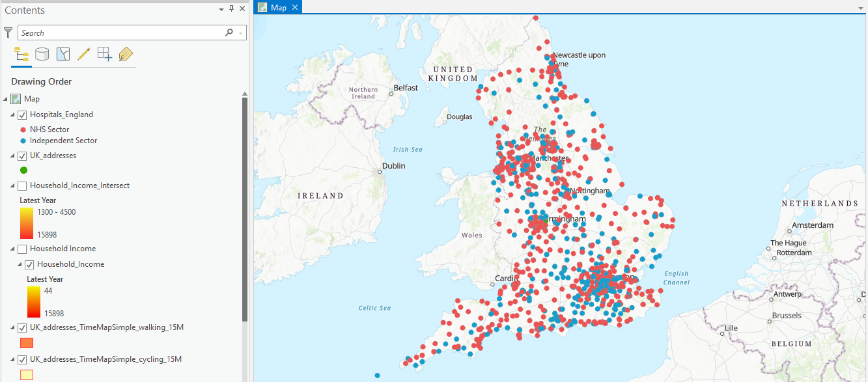Toggle the UK_addresses layer visibility

pyautogui.click(x=22, y=156)
